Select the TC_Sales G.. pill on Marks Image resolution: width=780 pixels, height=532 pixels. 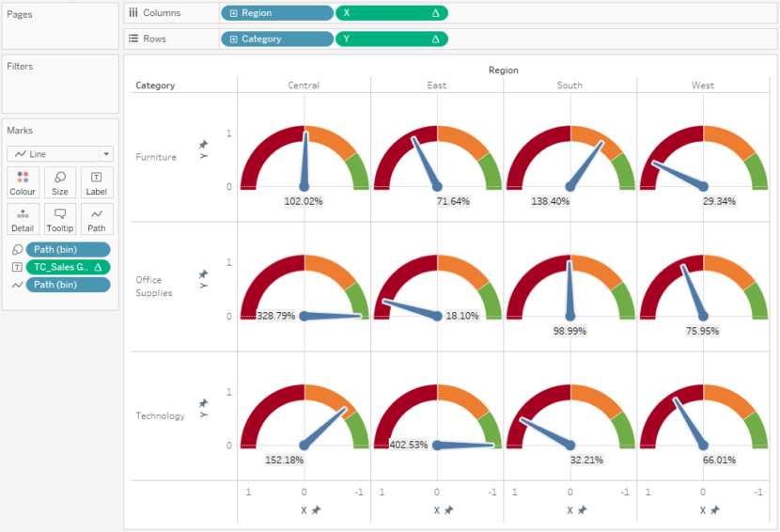(x=69, y=267)
